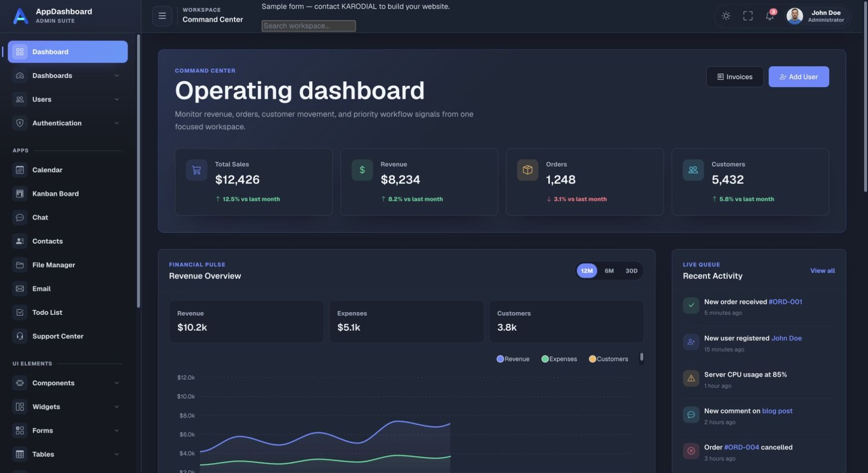Click the Support Center headset icon
The image size is (868, 473).
pos(20,336)
